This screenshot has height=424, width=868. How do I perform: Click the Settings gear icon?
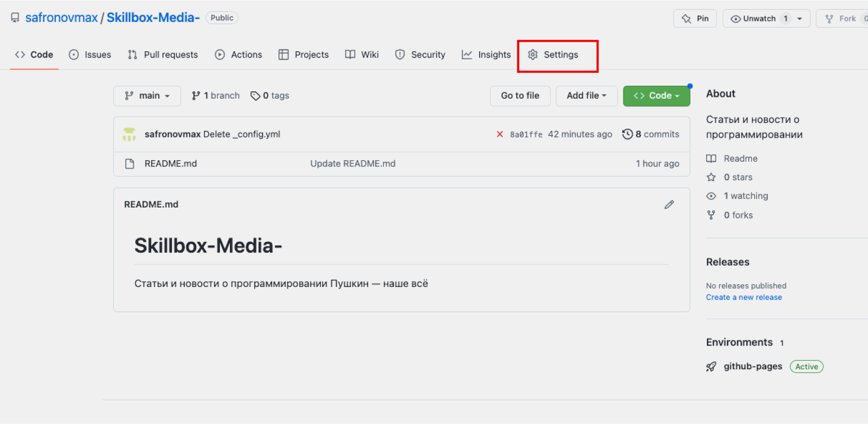[x=533, y=55]
